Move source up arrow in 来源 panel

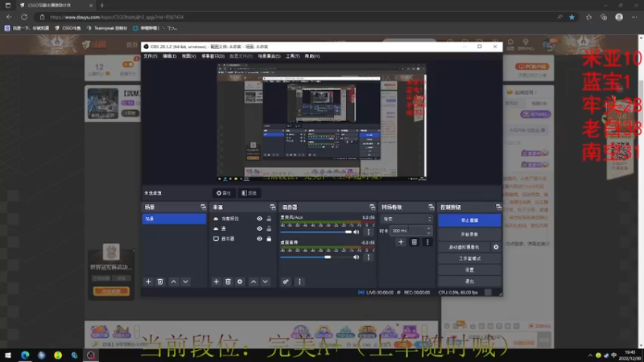(x=254, y=282)
